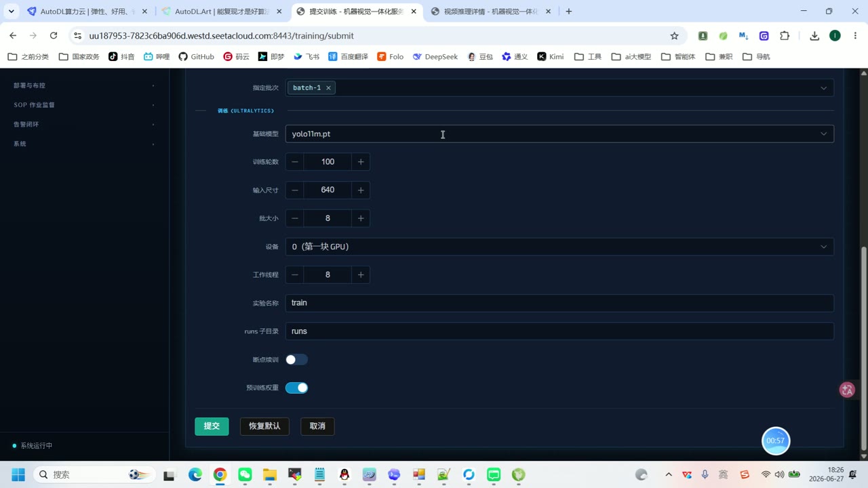
Task: Open the browser downloads icon
Action: [814, 36]
